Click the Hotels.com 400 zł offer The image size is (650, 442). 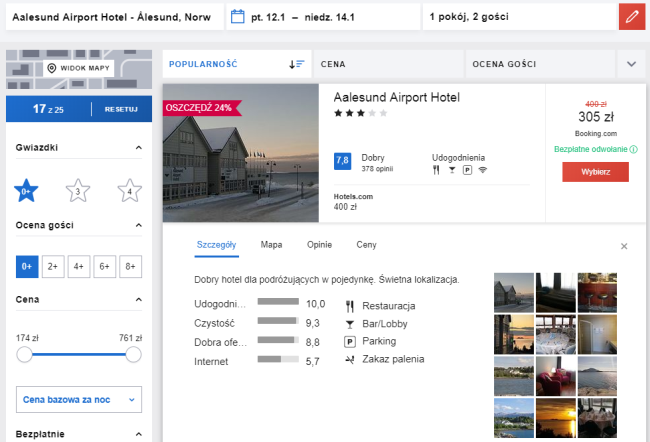click(353, 202)
